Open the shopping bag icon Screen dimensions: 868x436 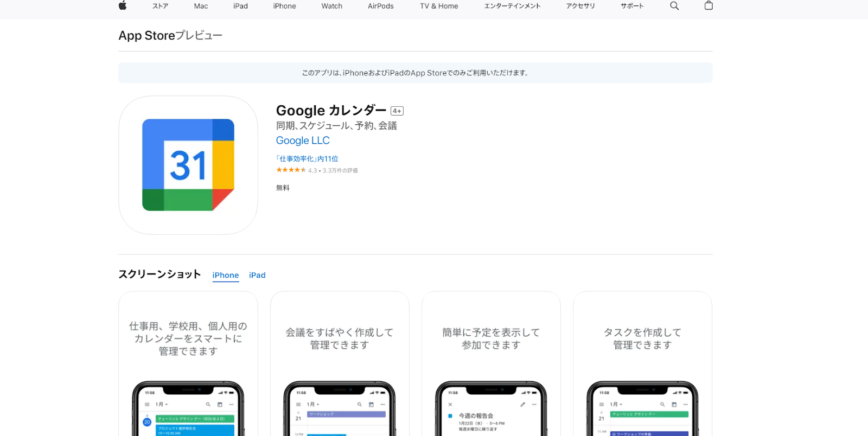pyautogui.click(x=709, y=5)
